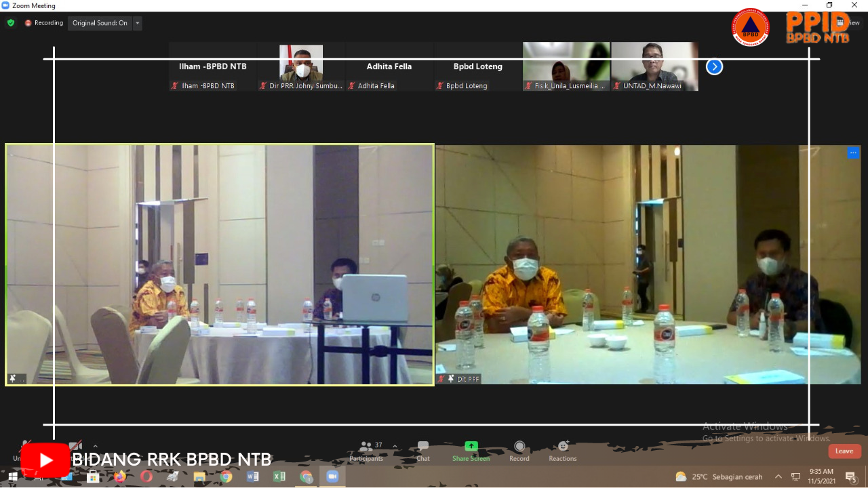The image size is (868, 488).
Task: Select the UNTAD_M.Nawawi participant thumbnail
Action: (654, 66)
